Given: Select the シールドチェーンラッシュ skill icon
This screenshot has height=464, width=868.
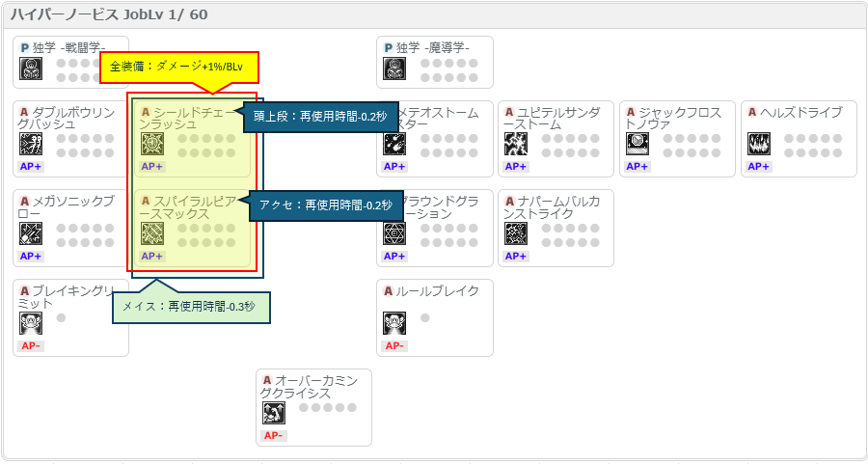Looking at the screenshot, I should 151,144.
